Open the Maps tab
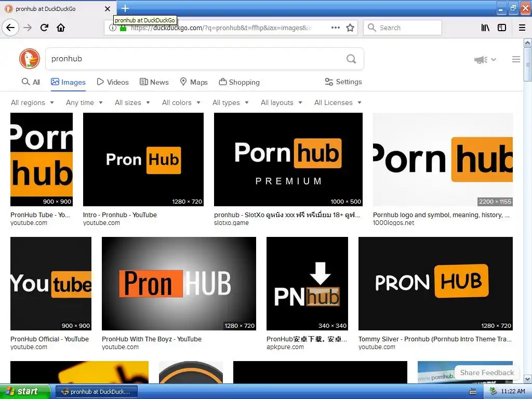 [194, 82]
